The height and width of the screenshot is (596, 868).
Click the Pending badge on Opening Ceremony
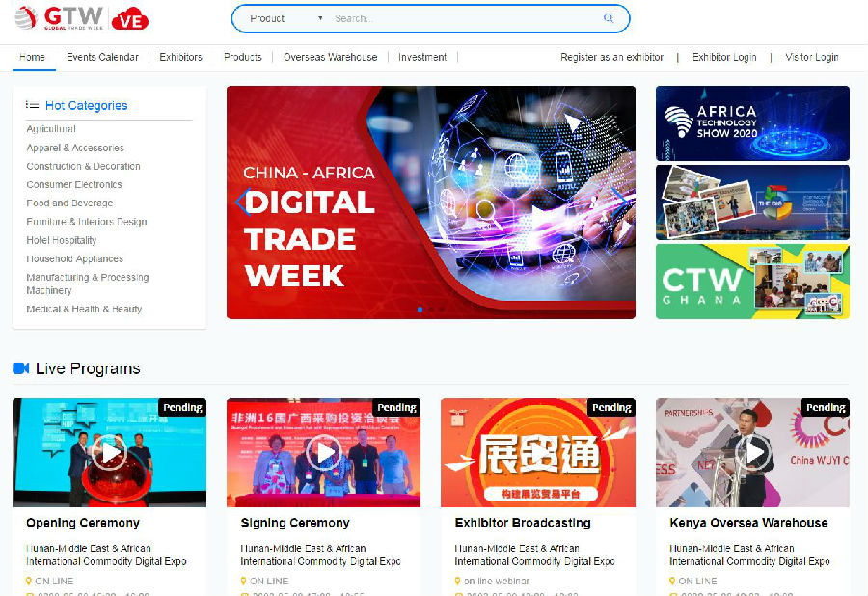(182, 407)
